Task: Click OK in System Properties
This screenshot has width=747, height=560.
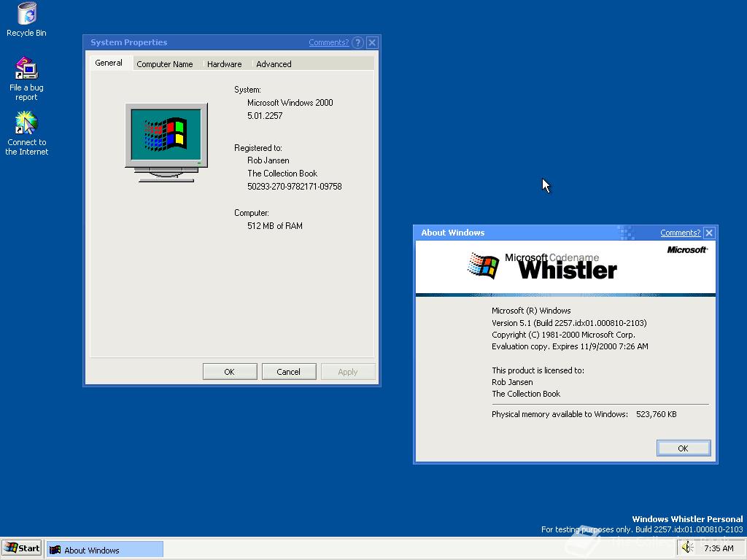Action: 230,371
